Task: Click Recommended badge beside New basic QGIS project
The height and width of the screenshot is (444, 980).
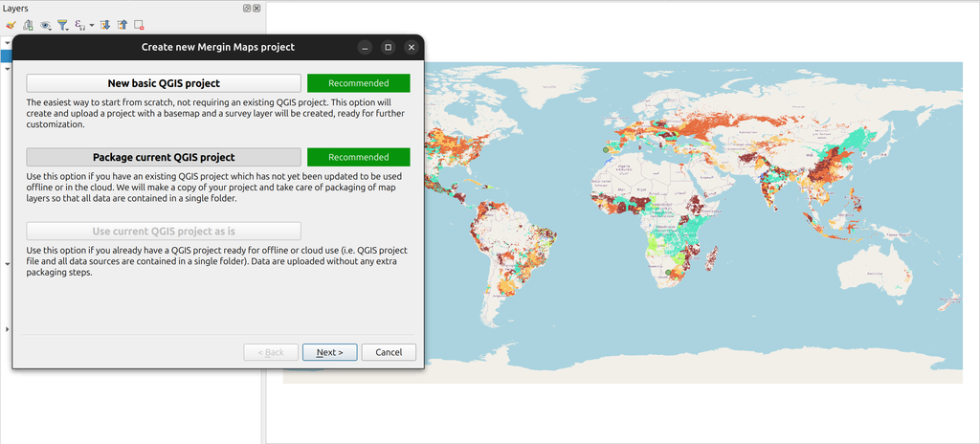Action: (359, 83)
